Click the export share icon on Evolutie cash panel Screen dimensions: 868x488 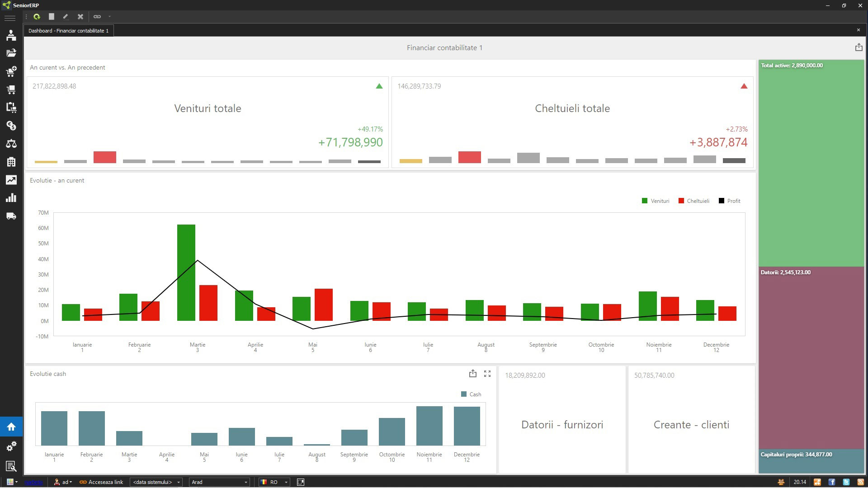click(x=473, y=374)
